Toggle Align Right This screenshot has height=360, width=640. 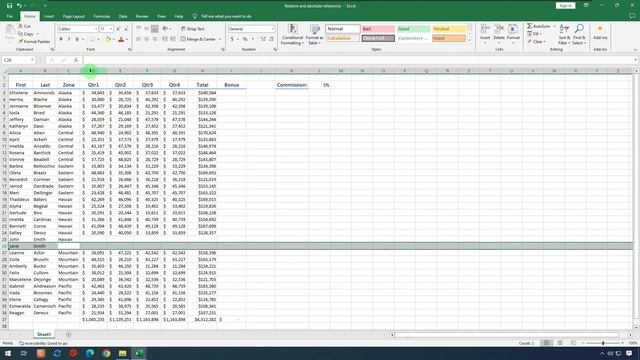(x=155, y=39)
